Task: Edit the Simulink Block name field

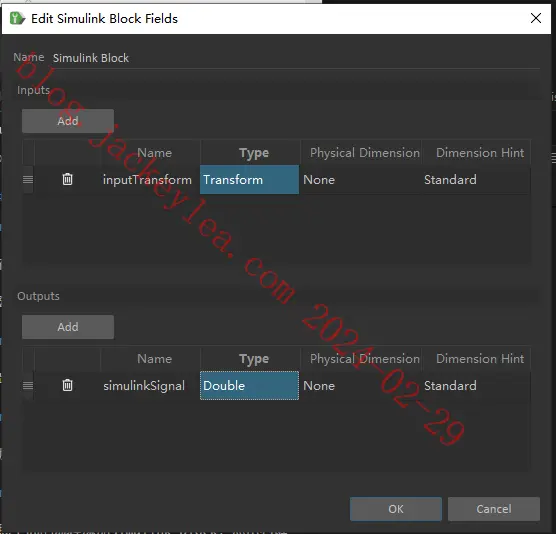Action: pos(296,58)
